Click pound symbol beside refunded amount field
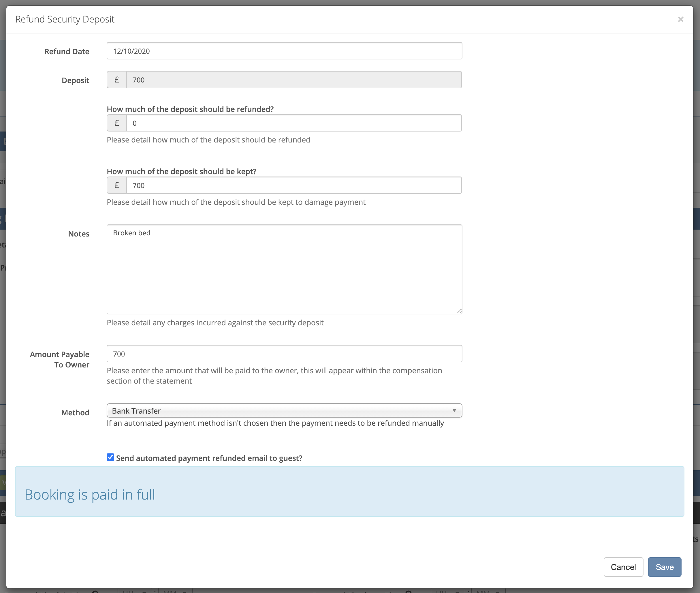The image size is (700, 593). coord(116,123)
